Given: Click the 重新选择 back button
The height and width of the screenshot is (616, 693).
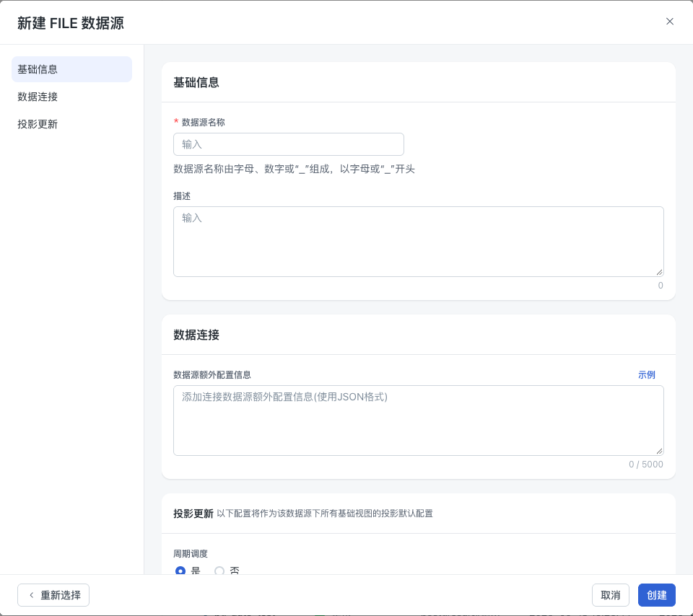Looking at the screenshot, I should (x=53, y=595).
